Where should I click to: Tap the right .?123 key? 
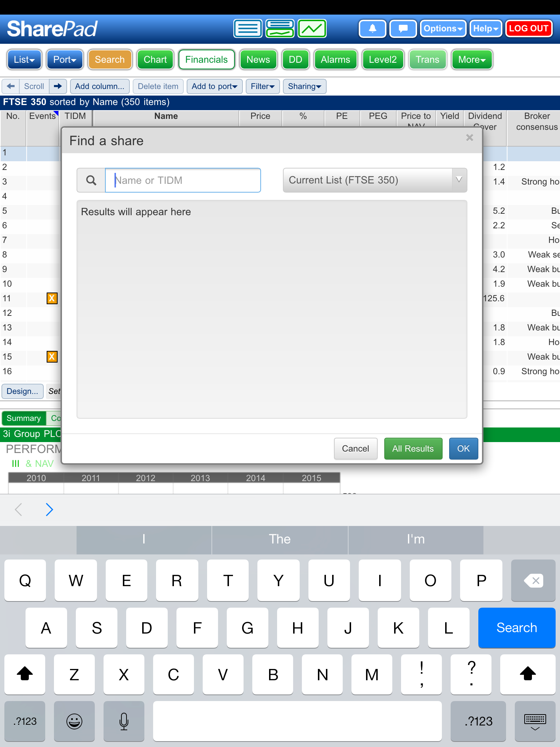click(x=478, y=721)
